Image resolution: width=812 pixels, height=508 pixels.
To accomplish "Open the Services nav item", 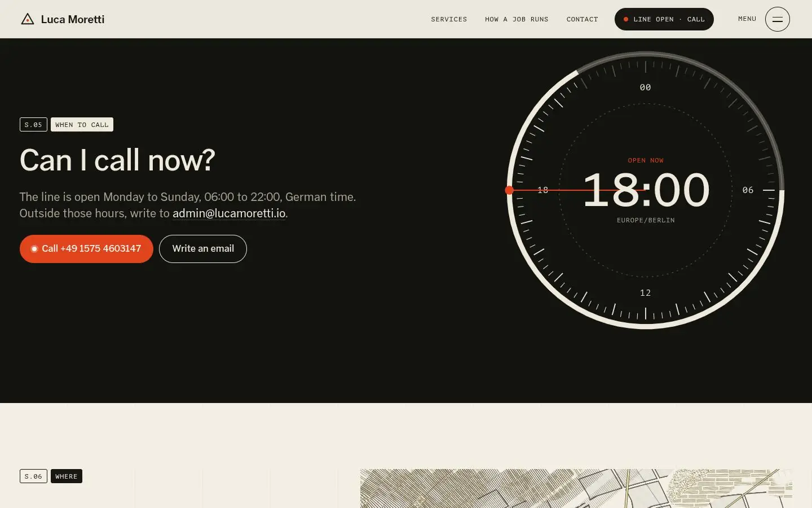I will (449, 19).
